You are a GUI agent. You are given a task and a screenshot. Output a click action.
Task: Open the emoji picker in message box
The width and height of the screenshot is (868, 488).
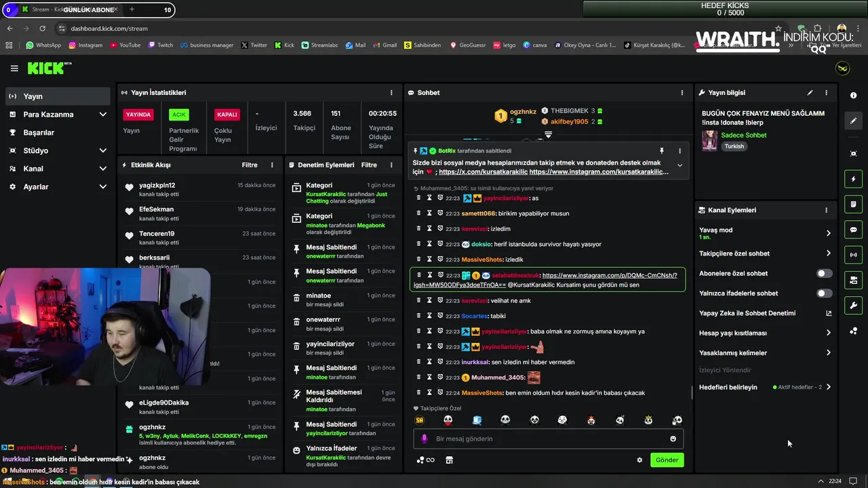[x=673, y=439]
